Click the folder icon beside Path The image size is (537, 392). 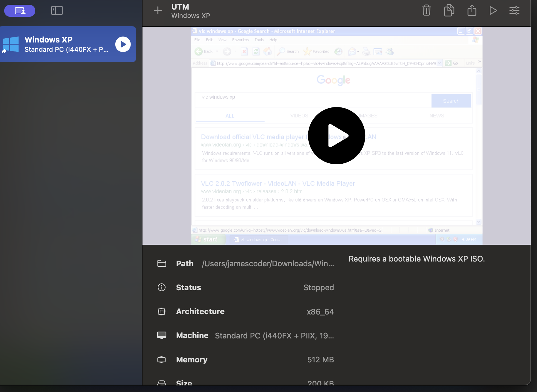162,263
